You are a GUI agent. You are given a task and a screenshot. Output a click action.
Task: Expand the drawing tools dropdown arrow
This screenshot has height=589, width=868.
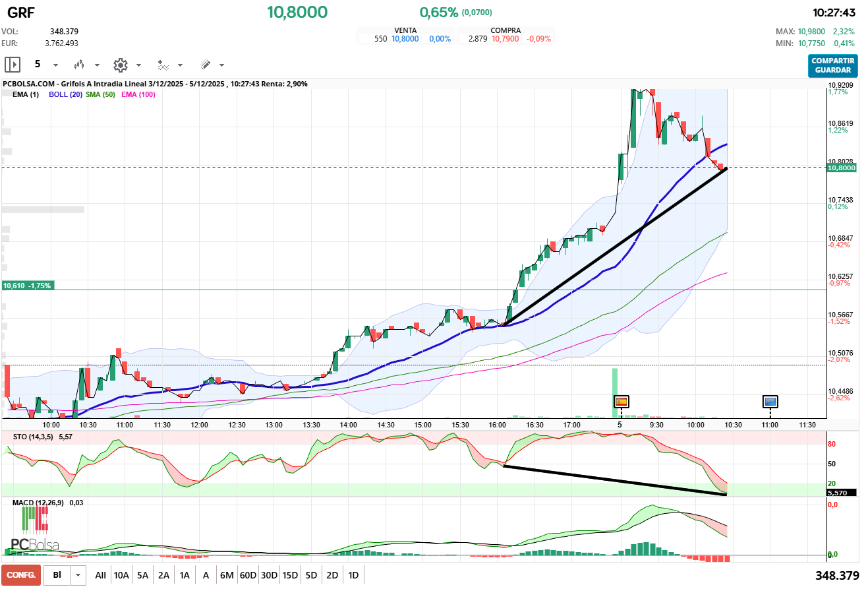(221, 65)
